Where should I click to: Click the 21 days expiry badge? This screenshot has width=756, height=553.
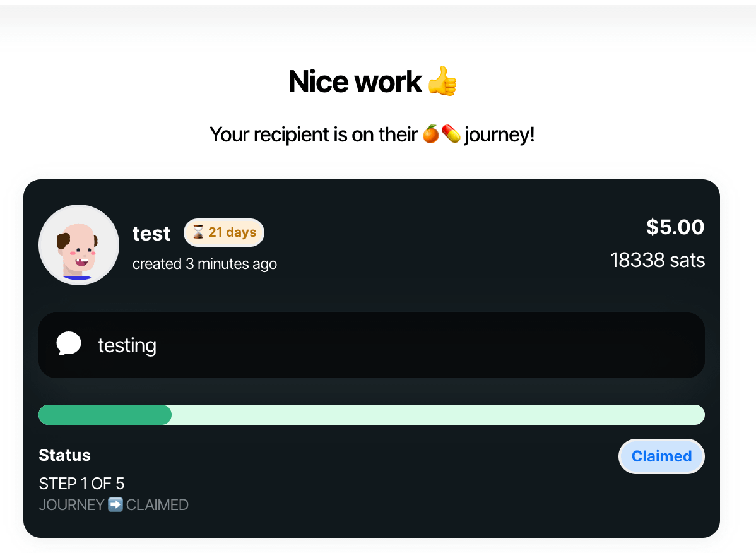pos(224,232)
